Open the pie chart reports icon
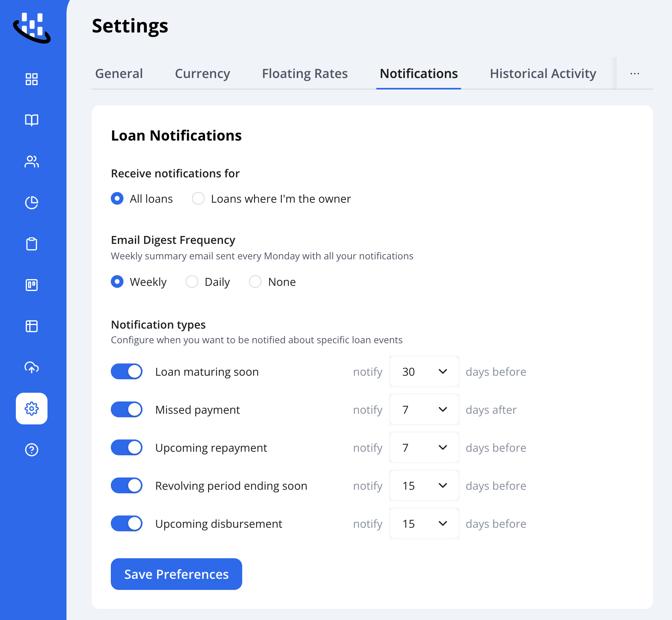The image size is (672, 620). 32,203
